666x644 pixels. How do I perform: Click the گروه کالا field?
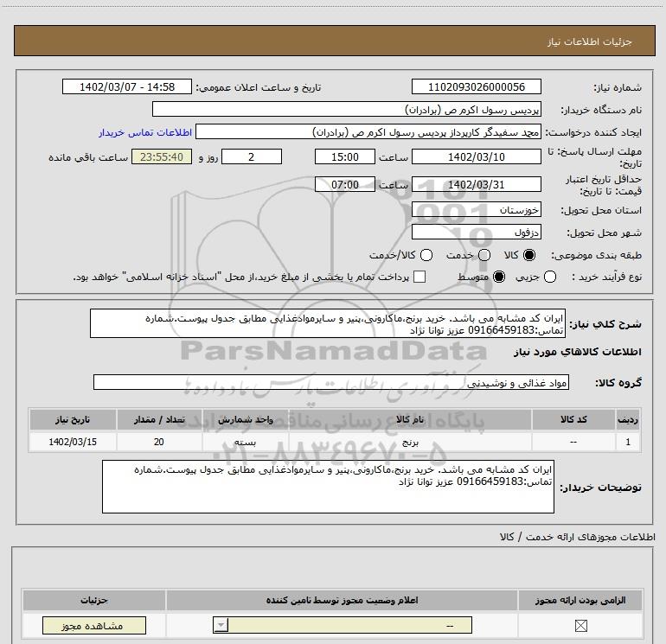coord(331,382)
